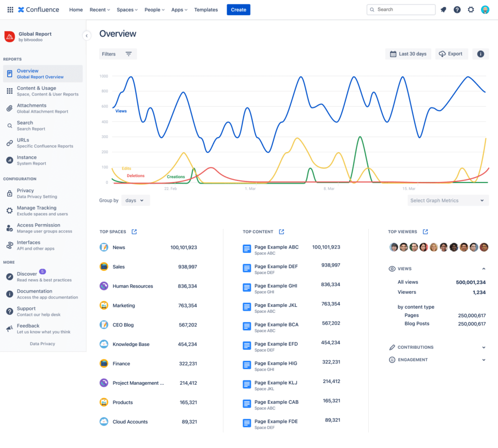The width and height of the screenshot is (498, 448).
Task: Open the Spaces menu
Action: click(x=126, y=9)
